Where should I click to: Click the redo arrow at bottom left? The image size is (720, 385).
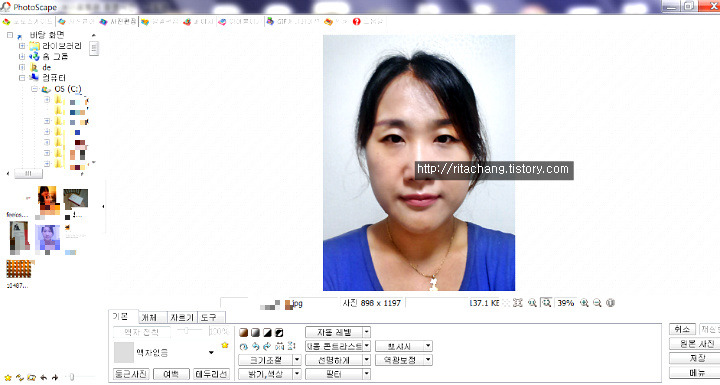point(55,378)
